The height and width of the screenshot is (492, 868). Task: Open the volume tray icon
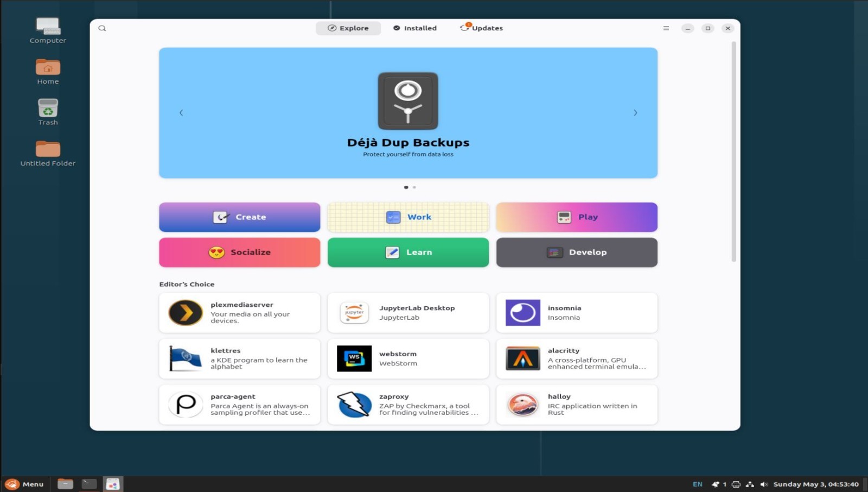pos(764,484)
